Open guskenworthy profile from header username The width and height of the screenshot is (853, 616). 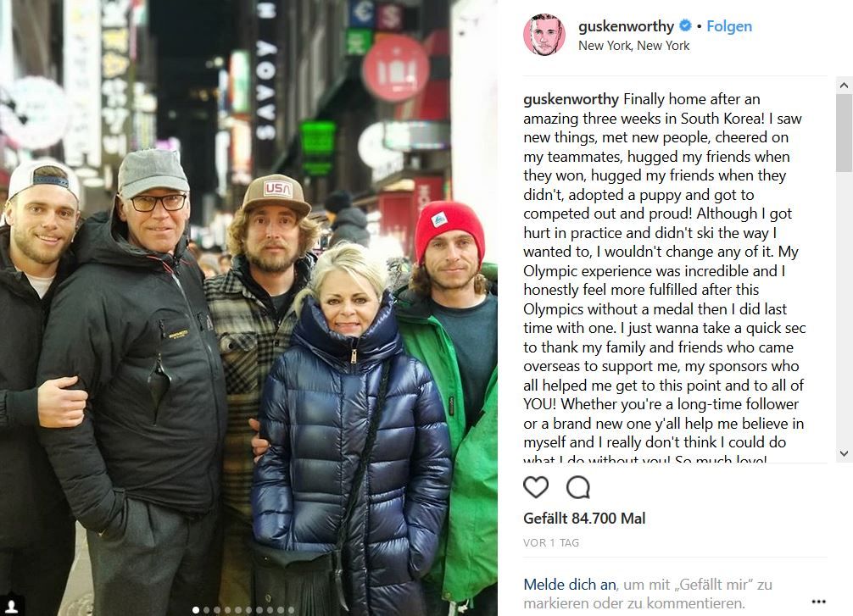[626, 26]
